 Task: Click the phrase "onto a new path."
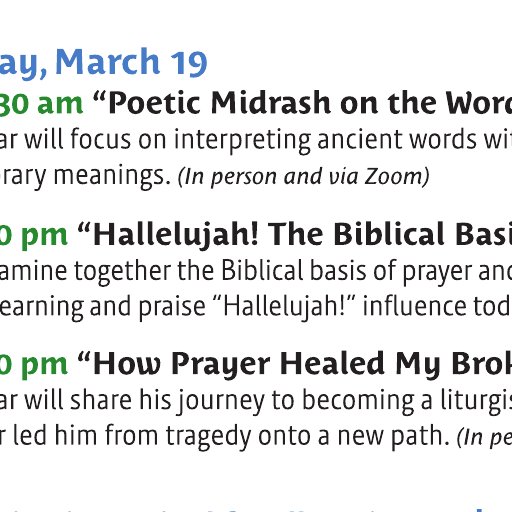coord(354,436)
